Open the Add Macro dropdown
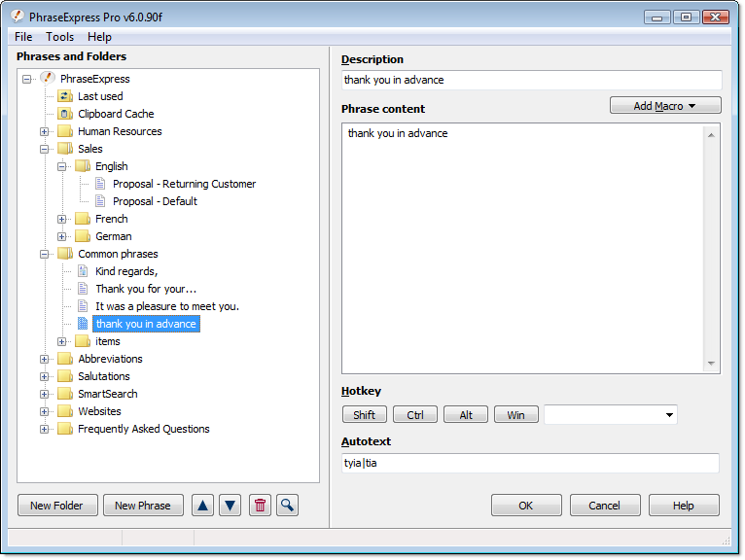 point(665,105)
